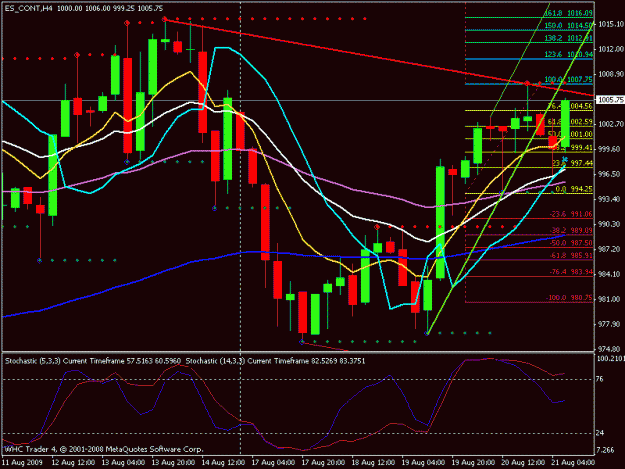
Task: Select the 150.0 1014.50 Fibonacci label
Action: (x=568, y=26)
